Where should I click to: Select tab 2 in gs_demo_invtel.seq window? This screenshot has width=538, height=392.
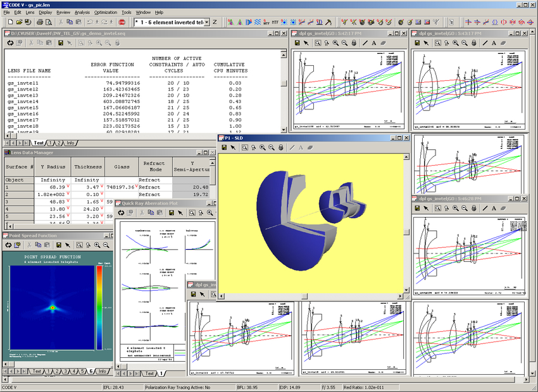pos(59,143)
